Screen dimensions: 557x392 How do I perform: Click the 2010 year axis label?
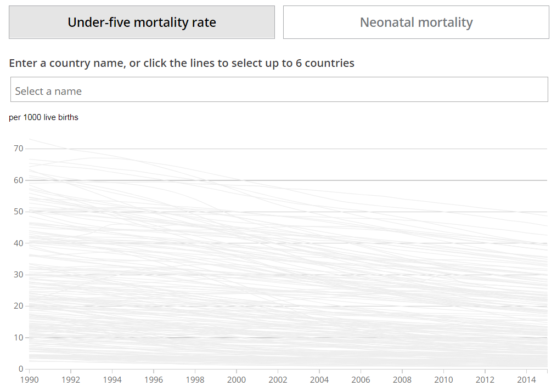click(x=444, y=379)
